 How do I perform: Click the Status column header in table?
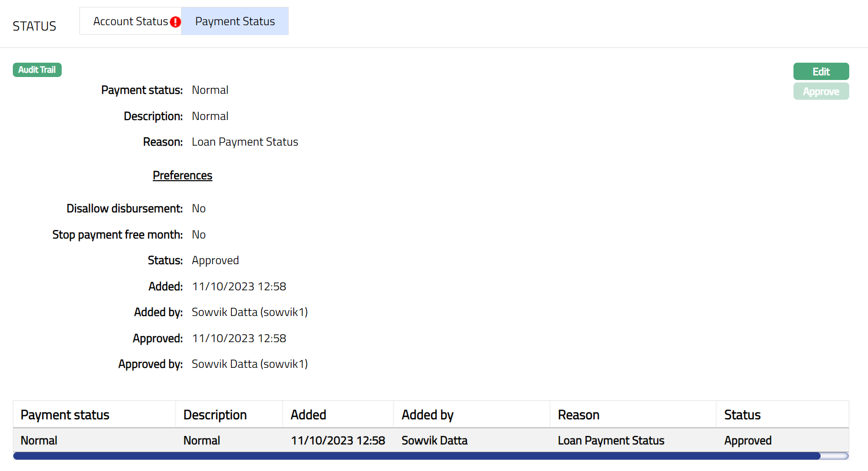tap(742, 415)
